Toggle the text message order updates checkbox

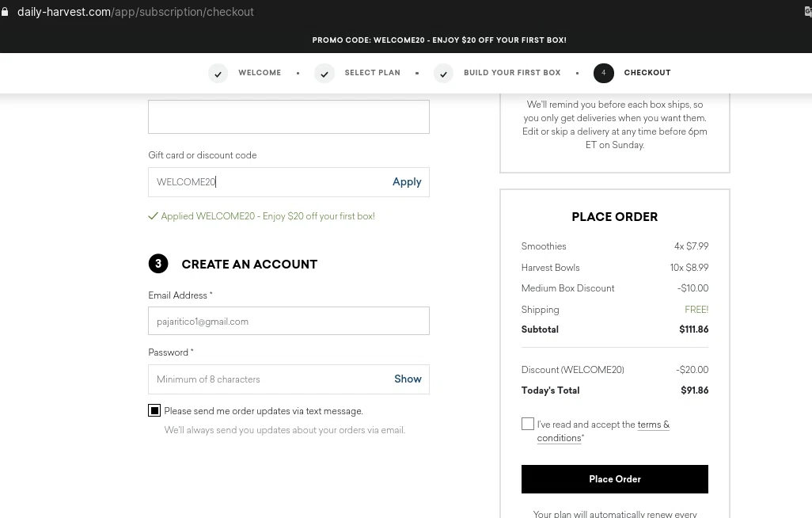(x=154, y=410)
